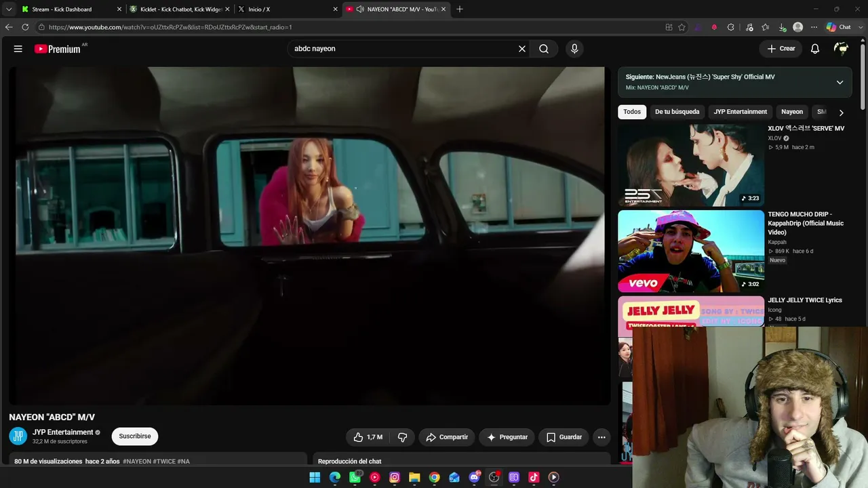
Task: Open the #NAYEON hashtag link
Action: tap(137, 462)
